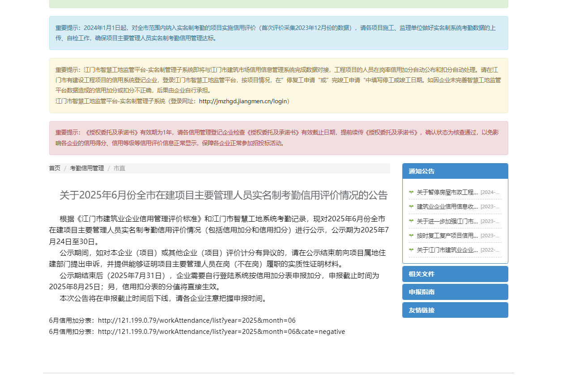Screen dimensions: 588x375
Task: Click sprout icon beside 关于暂停房屋市政工程 notice
Action: click(x=411, y=192)
